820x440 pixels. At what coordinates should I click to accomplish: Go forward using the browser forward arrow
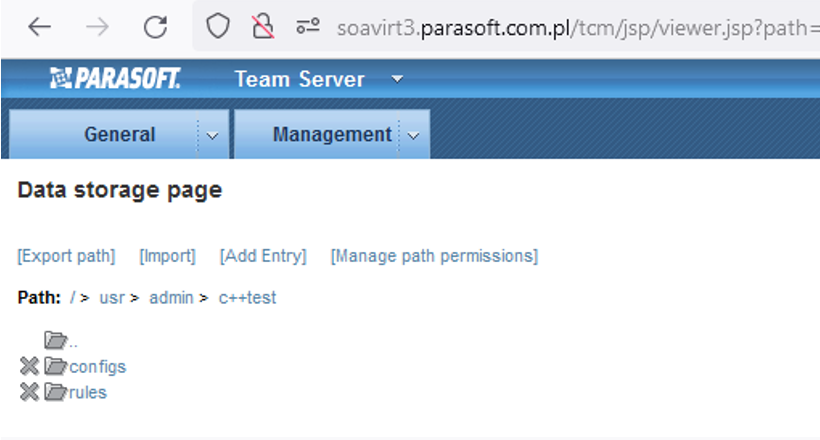pos(97,27)
